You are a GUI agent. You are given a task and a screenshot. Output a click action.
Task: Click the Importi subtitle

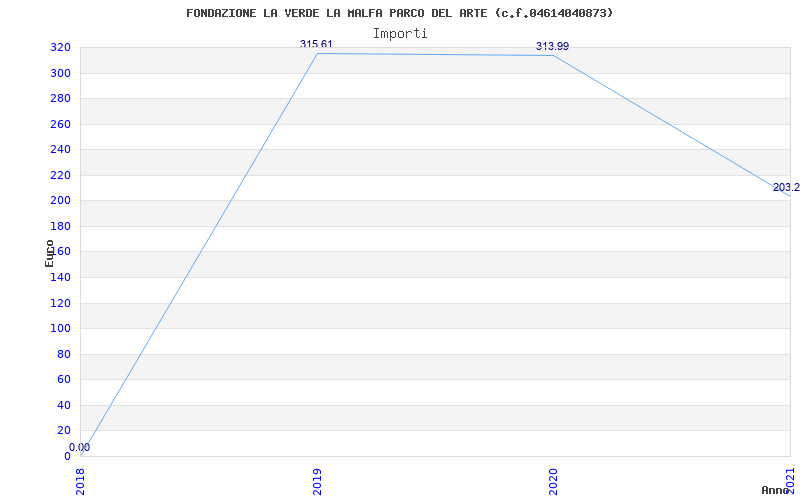coord(400,34)
